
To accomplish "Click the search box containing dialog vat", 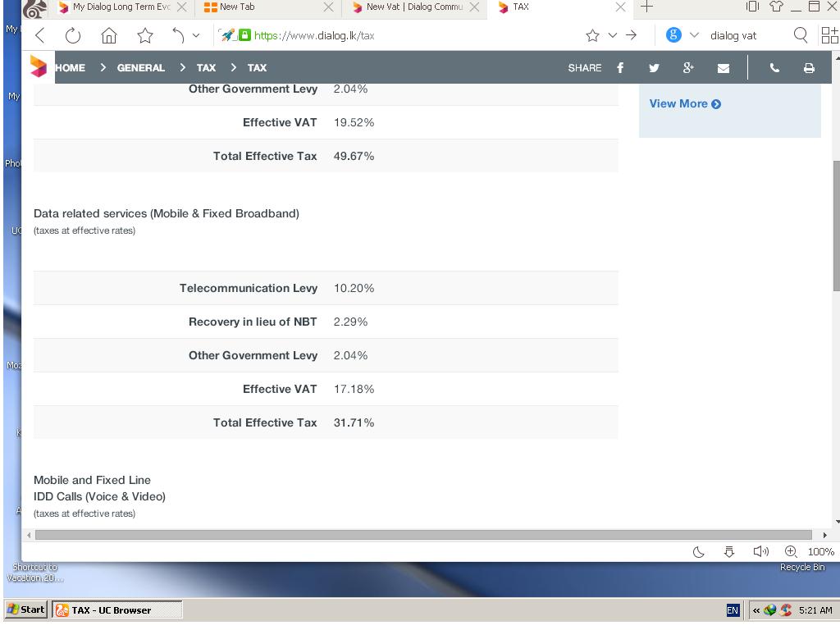I will 746,35.
